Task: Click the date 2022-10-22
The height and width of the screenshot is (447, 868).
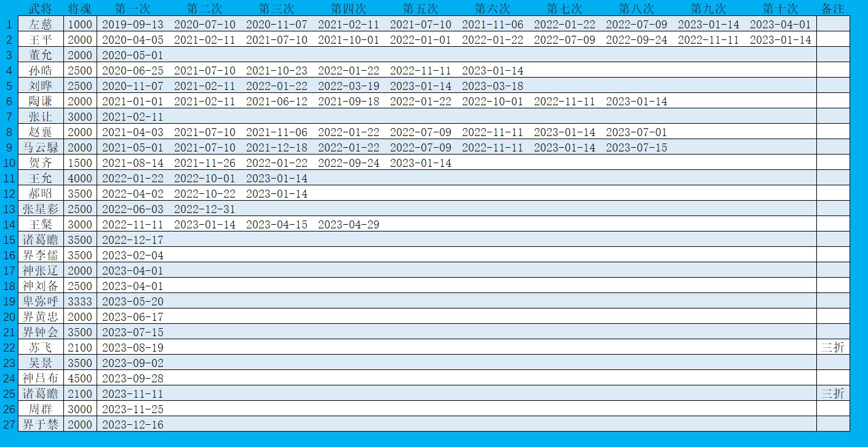Action: [205, 194]
